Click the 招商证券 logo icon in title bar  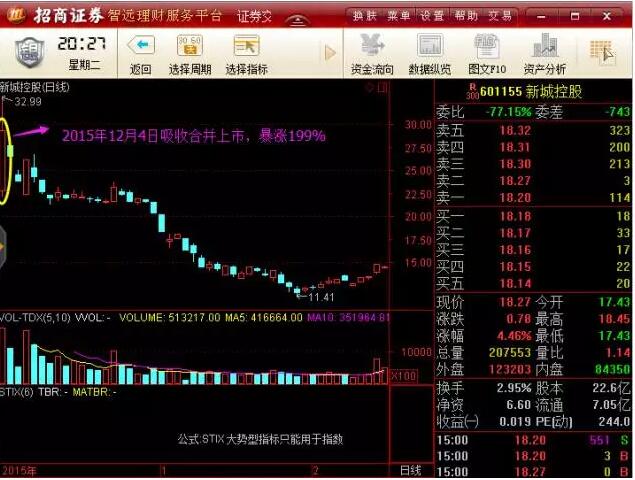tap(16, 15)
